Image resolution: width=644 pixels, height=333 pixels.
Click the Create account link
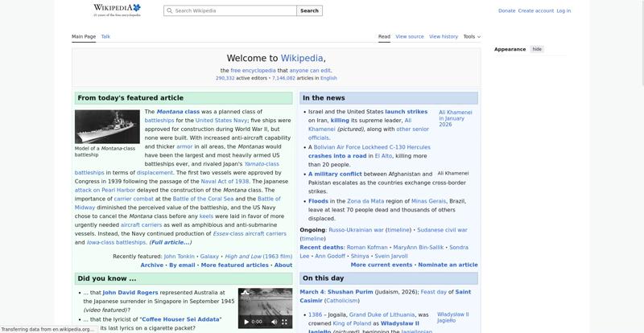[535, 11]
